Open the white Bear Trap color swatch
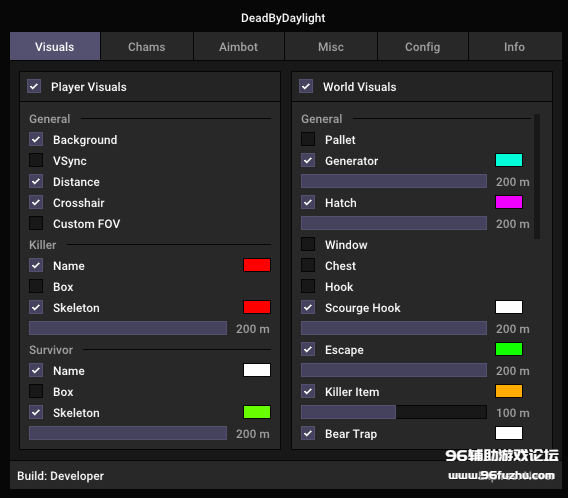 pyautogui.click(x=509, y=433)
